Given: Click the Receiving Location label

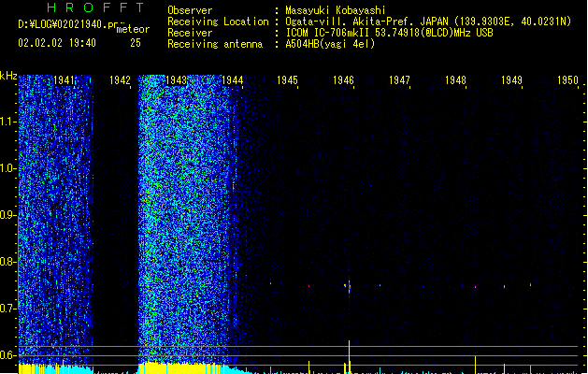Looking at the screenshot, I should coord(218,22).
